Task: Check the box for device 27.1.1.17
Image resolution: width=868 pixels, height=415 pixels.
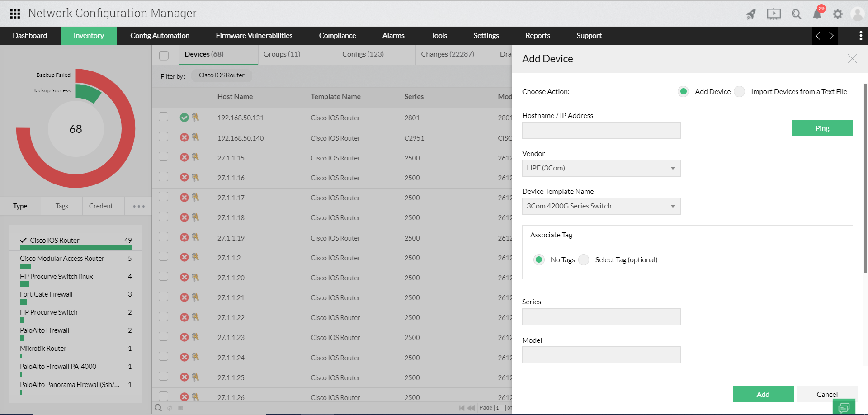Action: click(164, 197)
